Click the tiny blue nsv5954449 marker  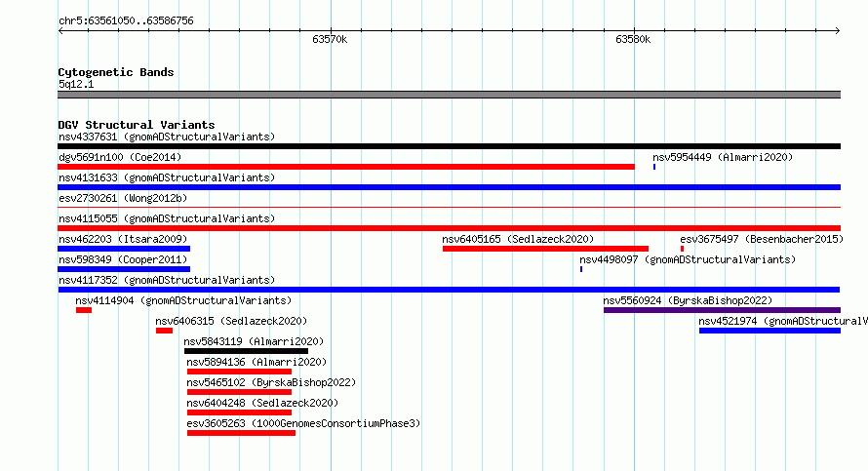pyautogui.click(x=654, y=167)
